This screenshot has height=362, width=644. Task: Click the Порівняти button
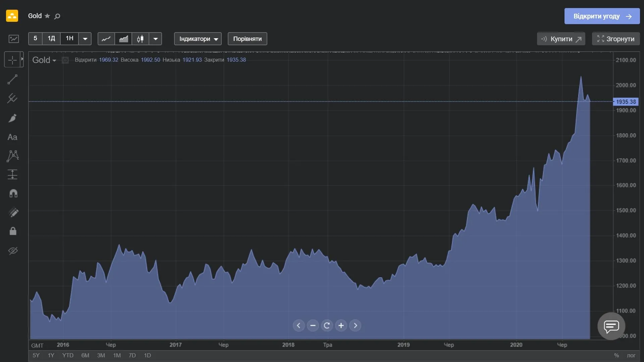[x=247, y=39]
